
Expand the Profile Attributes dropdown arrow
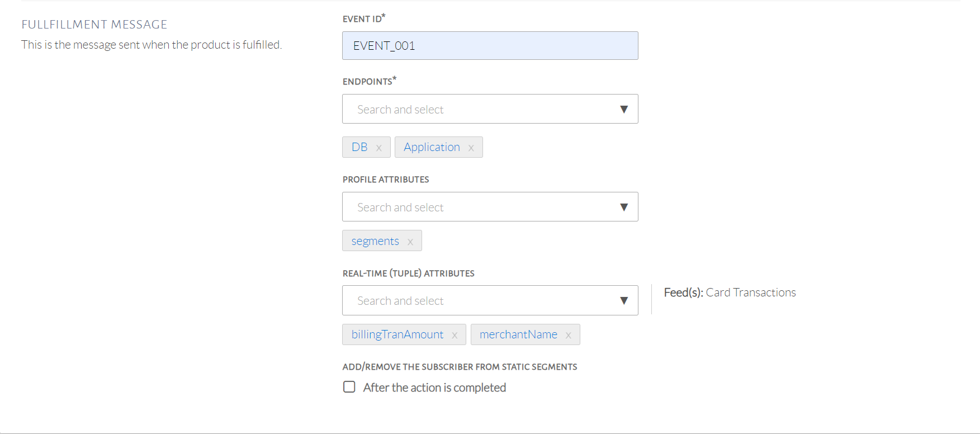pyautogui.click(x=624, y=207)
